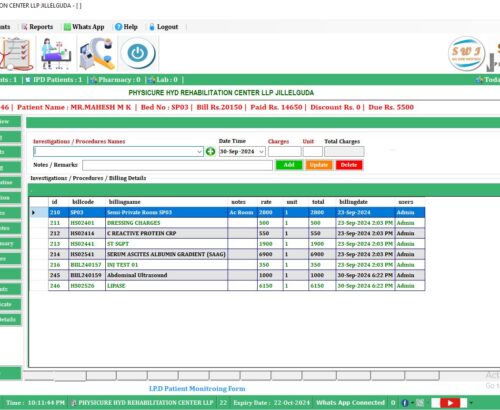
Task: Select the Abdominal Ultrasound row
Action: [237, 275]
